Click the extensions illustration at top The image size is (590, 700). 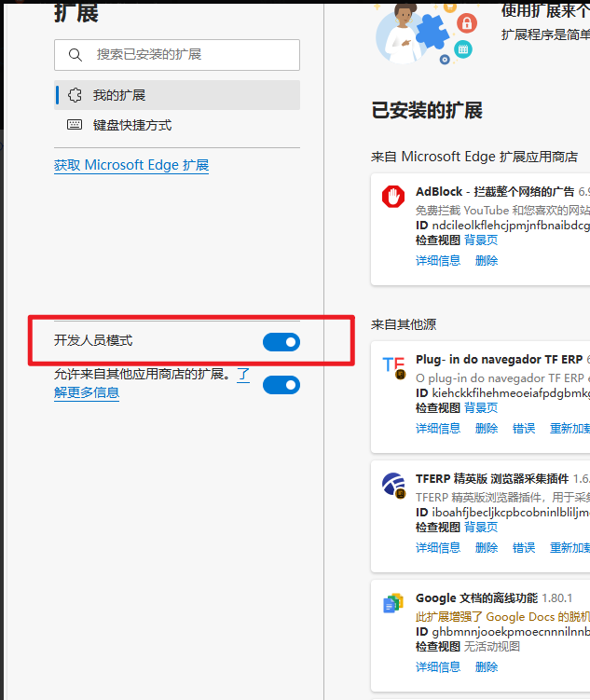[425, 34]
